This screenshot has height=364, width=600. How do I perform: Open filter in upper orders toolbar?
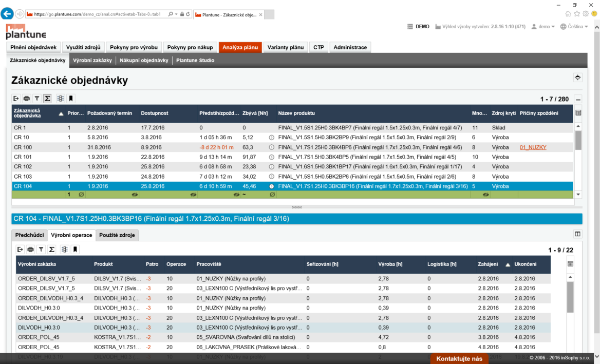37,99
